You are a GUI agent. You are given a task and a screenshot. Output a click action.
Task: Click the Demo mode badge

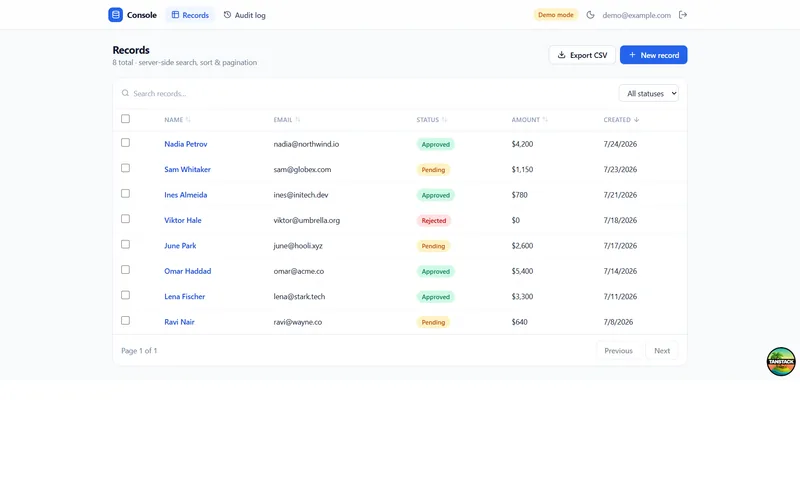[556, 15]
